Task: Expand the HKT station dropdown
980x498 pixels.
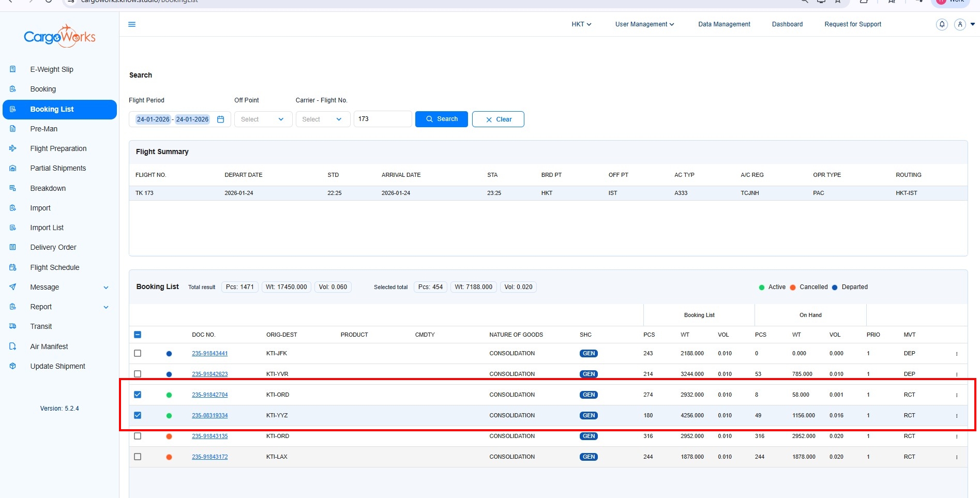Action: pyautogui.click(x=581, y=24)
